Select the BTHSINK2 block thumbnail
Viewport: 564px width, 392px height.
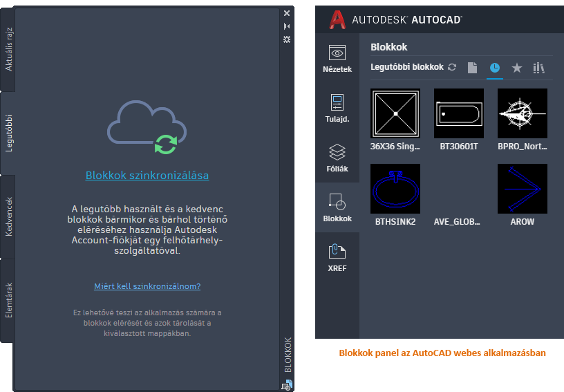[x=395, y=189]
